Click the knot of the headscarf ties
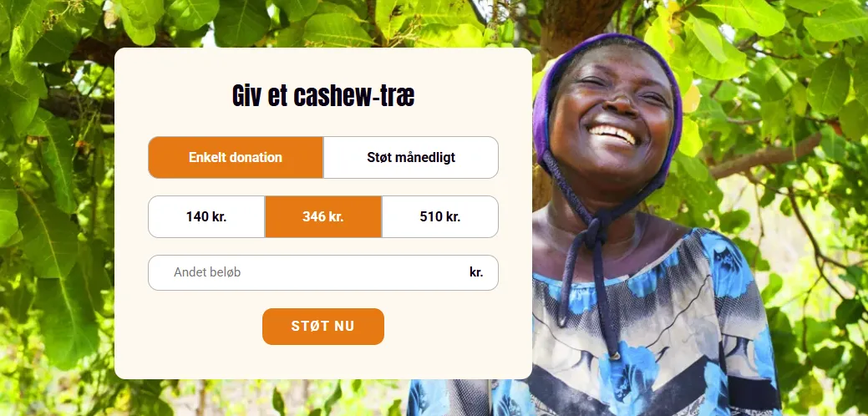Image resolution: width=868 pixels, height=416 pixels. [596, 230]
